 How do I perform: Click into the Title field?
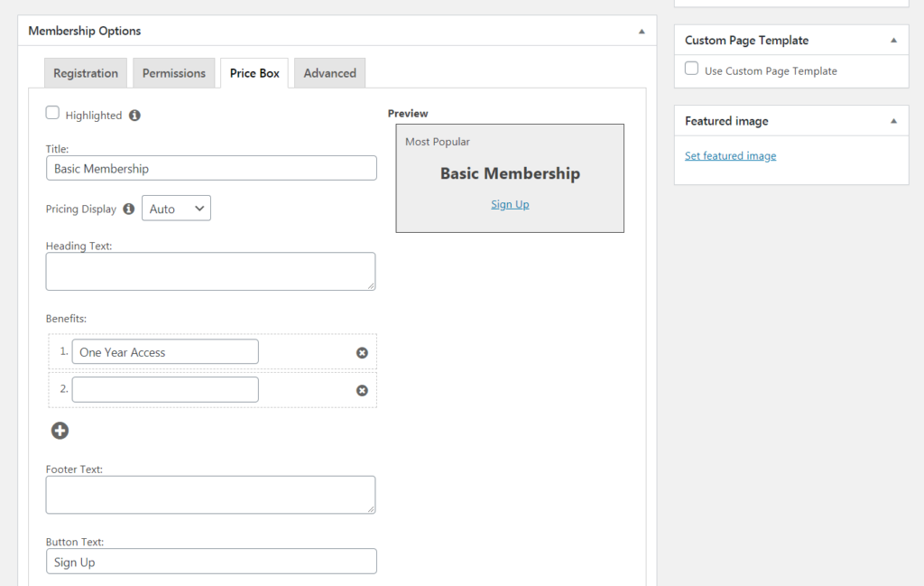pyautogui.click(x=211, y=169)
